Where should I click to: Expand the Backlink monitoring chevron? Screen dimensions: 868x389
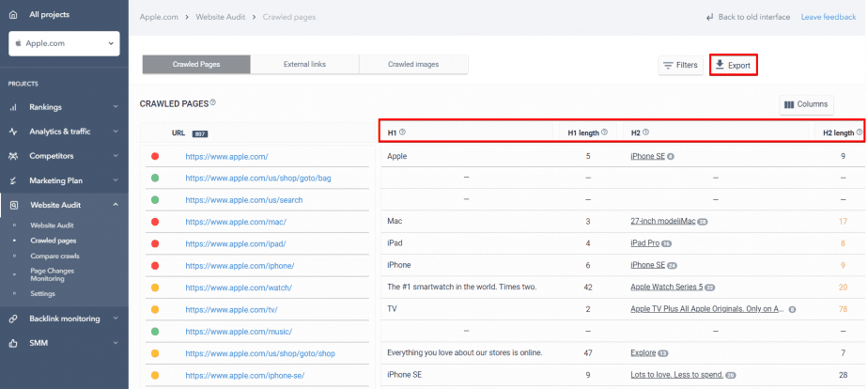[116, 319]
